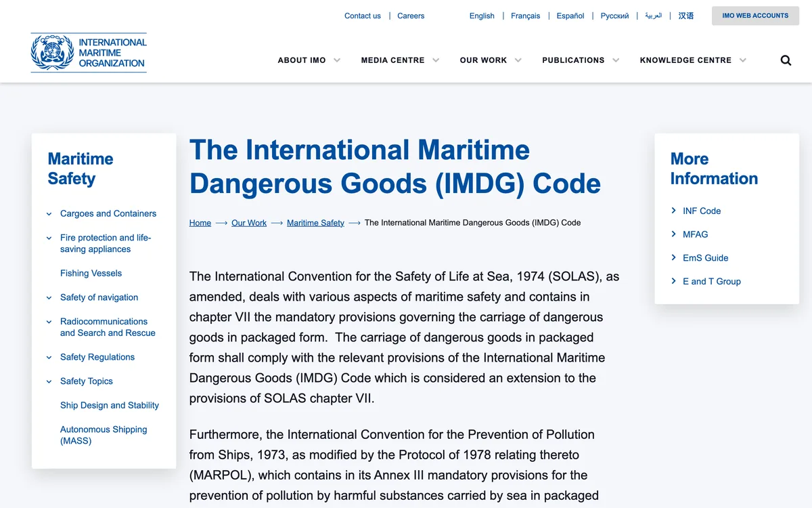
Task: Switch language to Chinese 汉语
Action: pyautogui.click(x=686, y=16)
